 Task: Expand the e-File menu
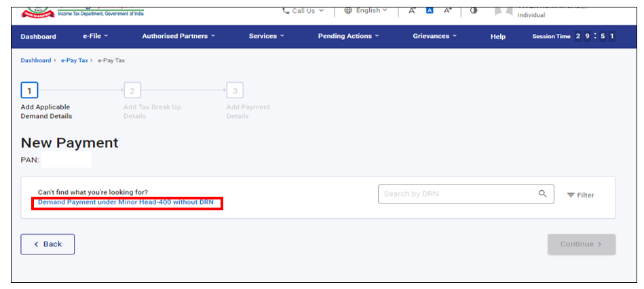pos(95,37)
